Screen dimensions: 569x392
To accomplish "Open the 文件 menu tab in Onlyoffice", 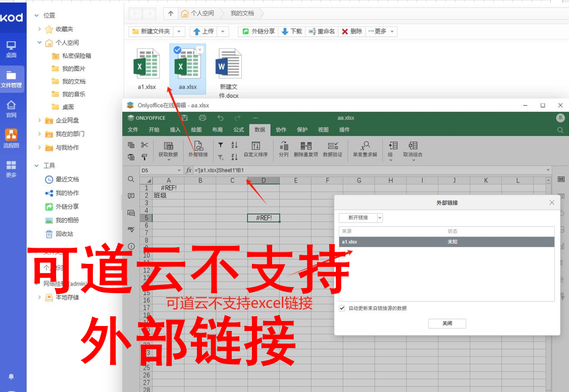I will pos(133,130).
